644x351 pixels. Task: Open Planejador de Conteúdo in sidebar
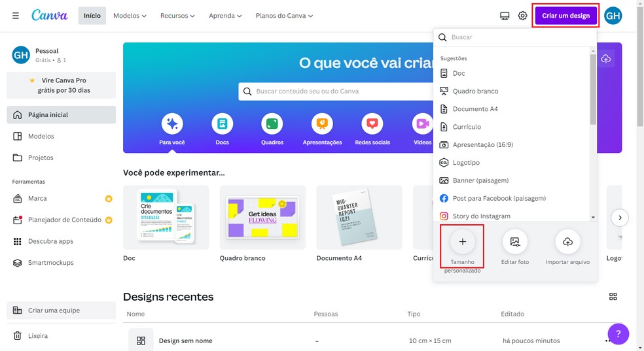click(62, 220)
